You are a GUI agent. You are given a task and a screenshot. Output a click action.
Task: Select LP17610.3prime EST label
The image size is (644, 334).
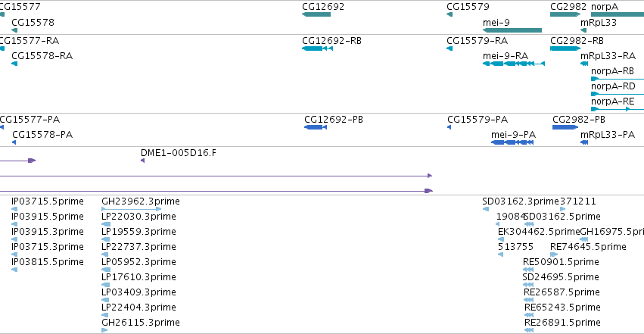coord(138,277)
